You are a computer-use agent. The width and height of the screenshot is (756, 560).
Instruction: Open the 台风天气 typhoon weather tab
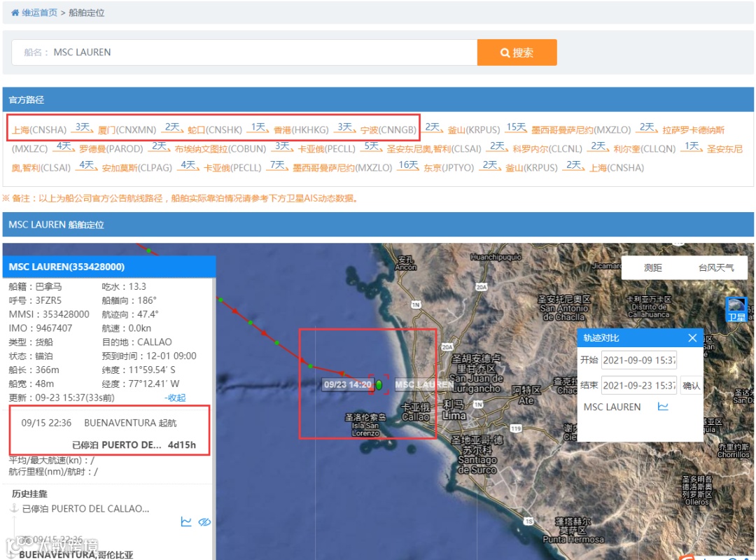click(716, 267)
